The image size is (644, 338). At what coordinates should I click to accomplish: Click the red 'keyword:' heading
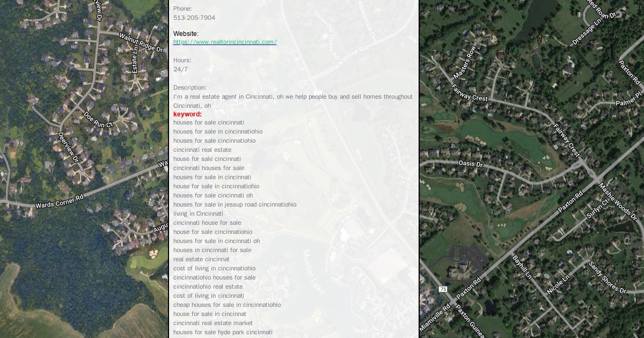coord(187,114)
